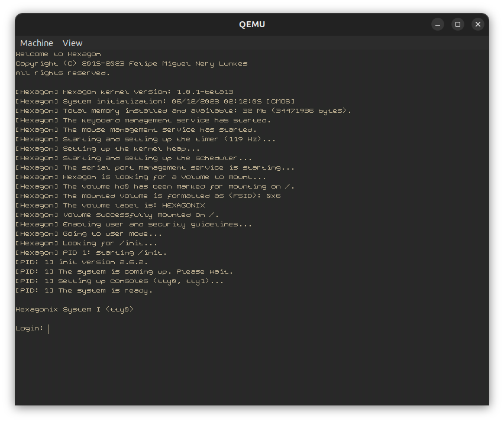The width and height of the screenshot is (504, 422).
Task: Maximize the QEMU window
Action: pyautogui.click(x=458, y=24)
